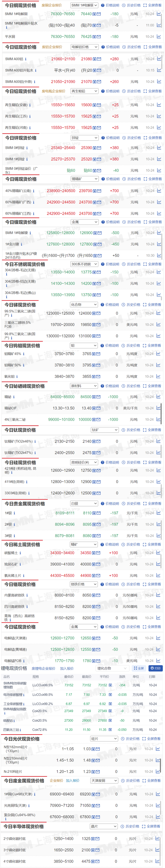Image resolution: width=165 pixels, height=868 pixels.
Task: Select price range 76300~76580 for 电解铜
Action: (63, 14)
